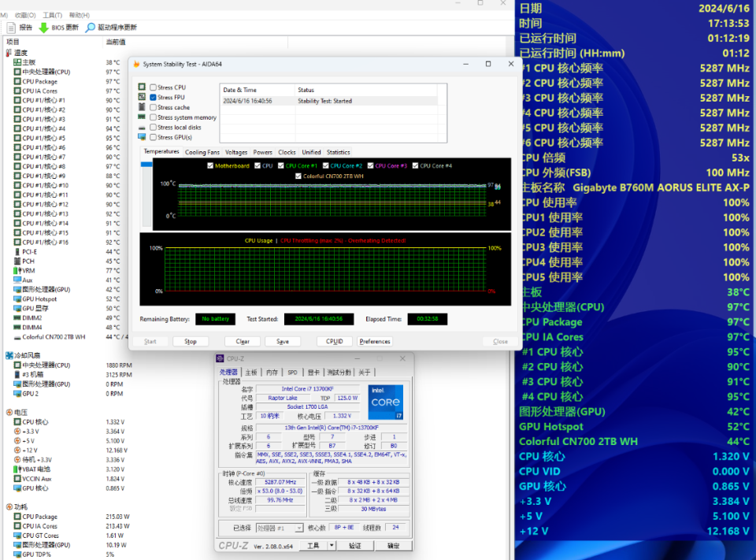Uncheck the Stress FPU checkbox

pyautogui.click(x=154, y=98)
